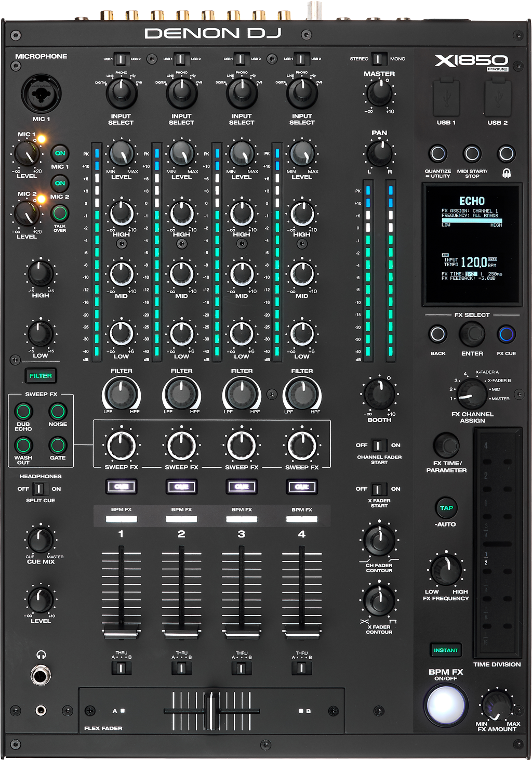Turn on the MIC 1 ON button

(x=60, y=153)
